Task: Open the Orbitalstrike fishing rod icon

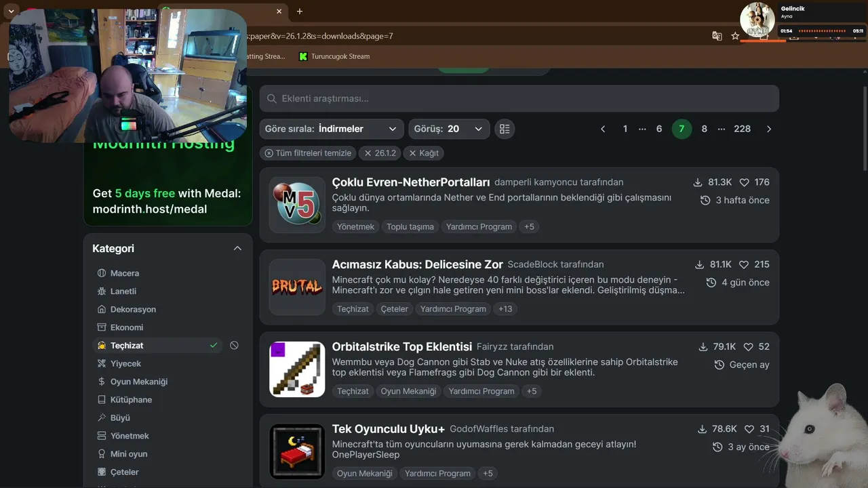Action: 297,369
